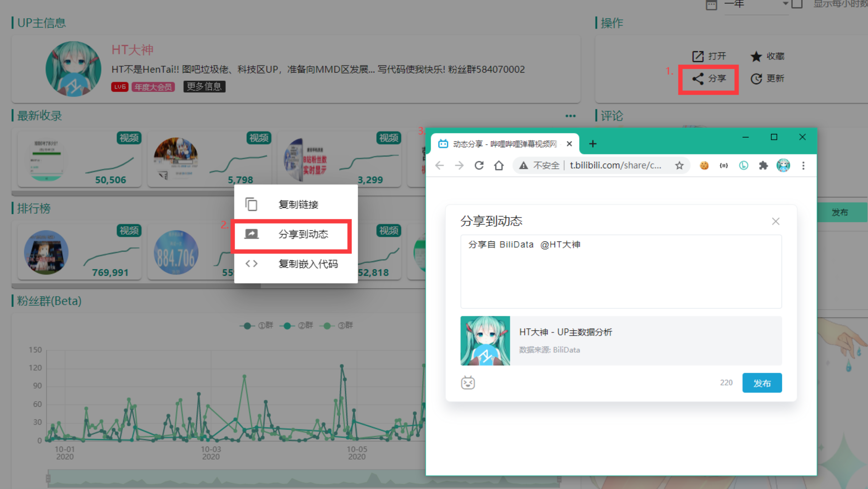This screenshot has height=489, width=868.
Task: Reload the bilibili share page
Action: pyautogui.click(x=479, y=166)
